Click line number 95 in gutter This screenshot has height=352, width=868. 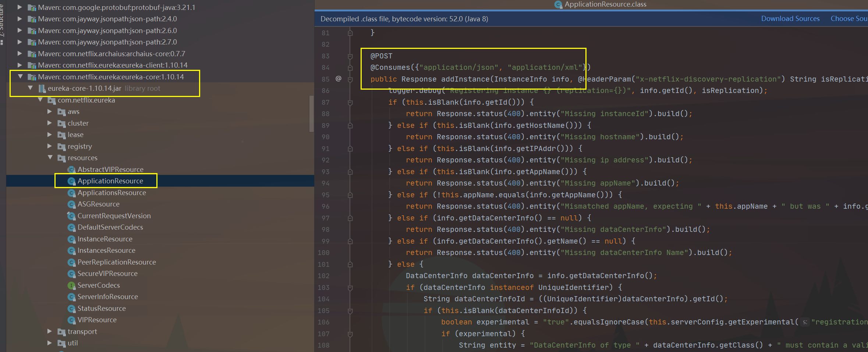326,195
